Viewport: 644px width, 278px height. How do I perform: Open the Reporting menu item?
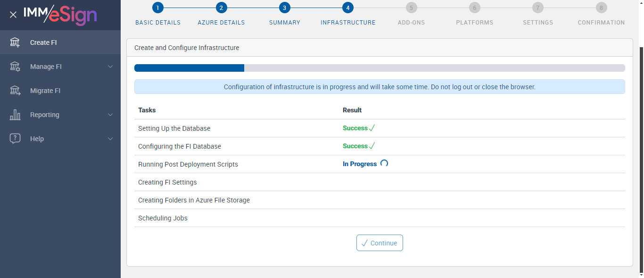60,115
